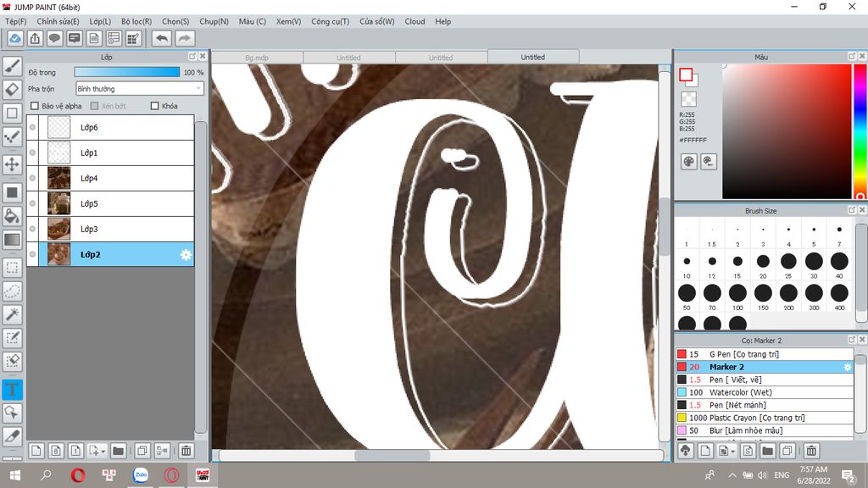Download cloud brush icon in brush panel
Screen dimensions: 868x488
(x=686, y=451)
